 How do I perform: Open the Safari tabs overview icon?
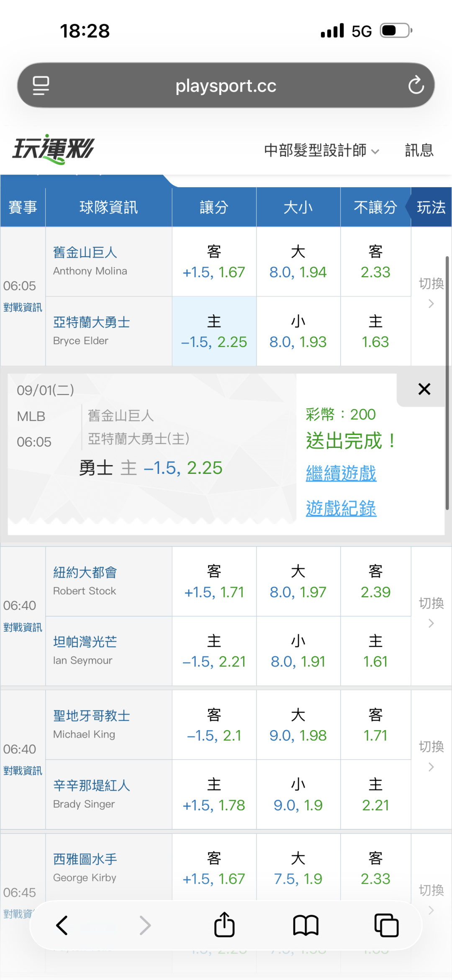(386, 925)
